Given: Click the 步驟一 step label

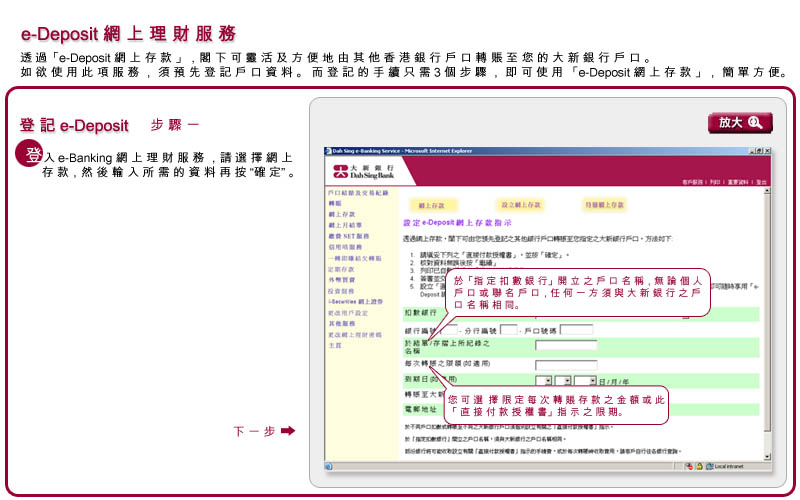Looking at the screenshot, I should [175, 125].
